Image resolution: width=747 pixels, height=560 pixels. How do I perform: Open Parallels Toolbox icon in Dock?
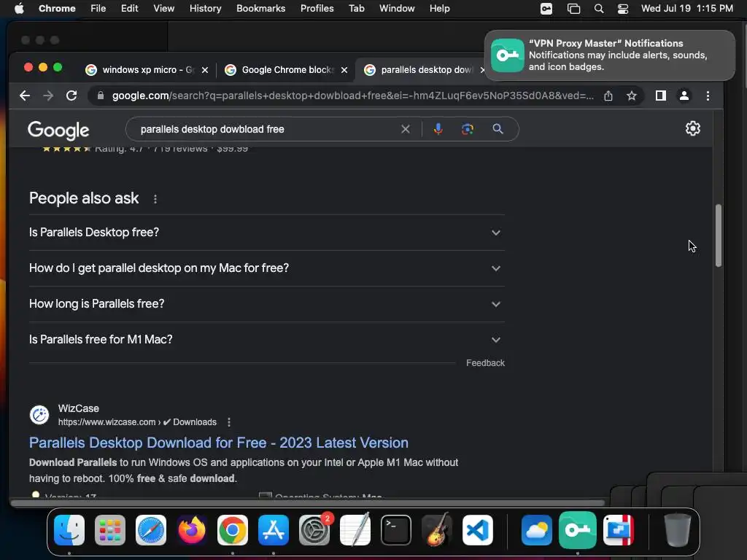[x=619, y=530]
